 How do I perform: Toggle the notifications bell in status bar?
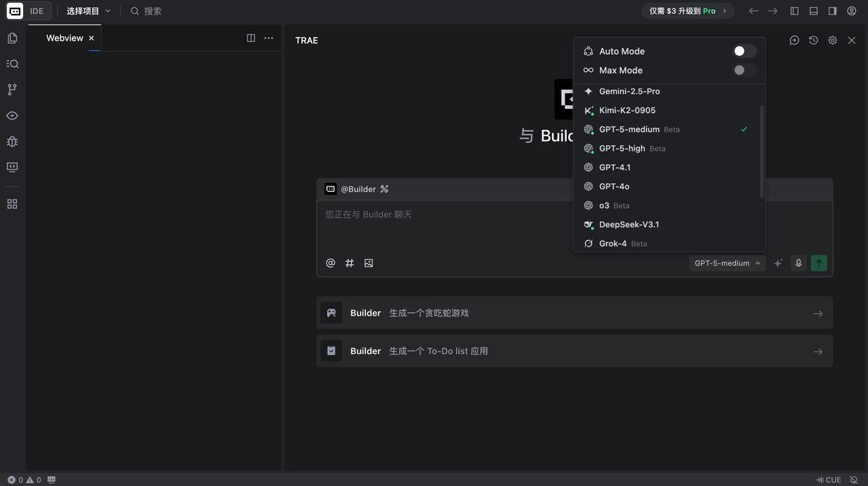pyautogui.click(x=853, y=480)
